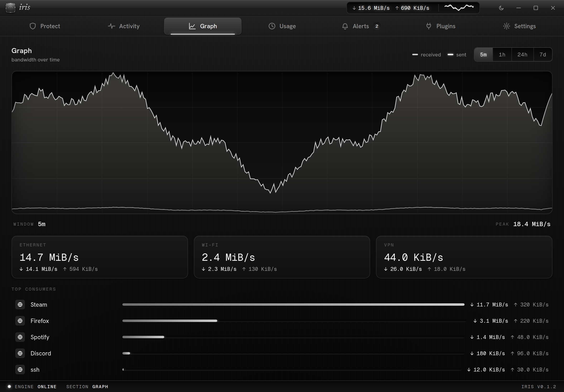Image resolution: width=564 pixels, height=392 pixels.
Task: Click the Firefox consumer name
Action: [40, 321]
